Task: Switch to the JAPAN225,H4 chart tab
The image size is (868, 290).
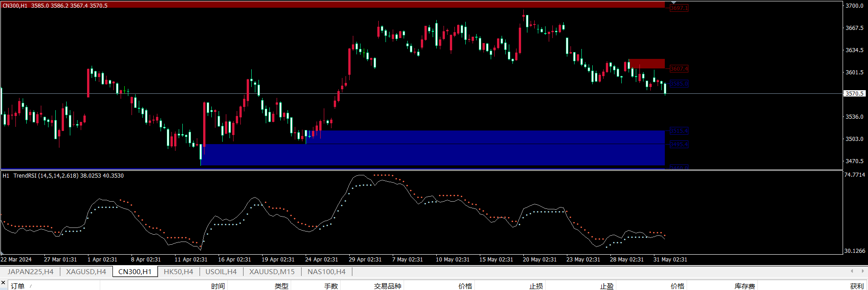Action: (30, 271)
